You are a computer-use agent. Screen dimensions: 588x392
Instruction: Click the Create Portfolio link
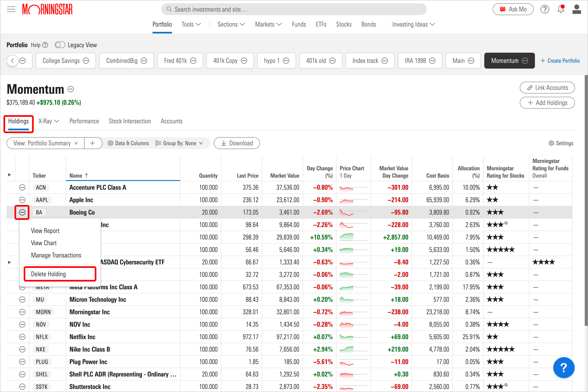coord(560,61)
